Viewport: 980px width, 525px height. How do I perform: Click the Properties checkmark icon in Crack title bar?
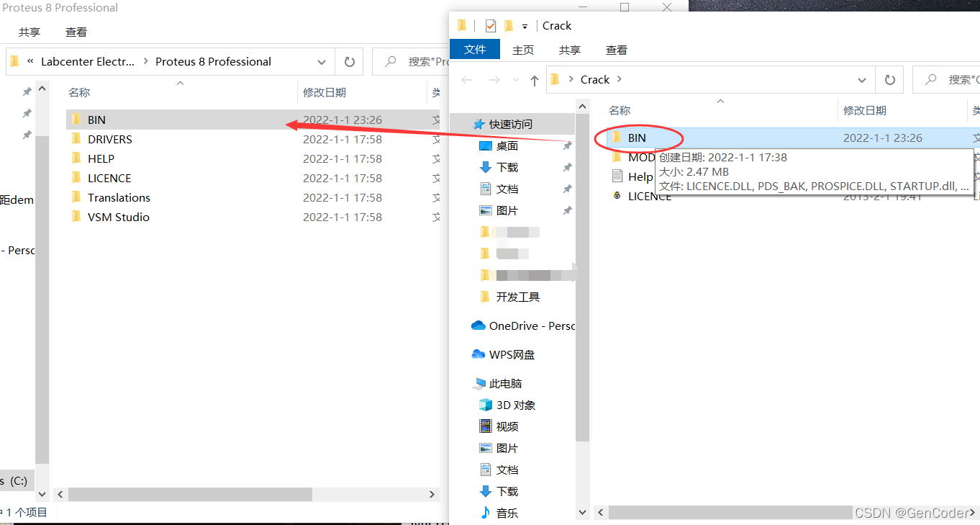(491, 26)
